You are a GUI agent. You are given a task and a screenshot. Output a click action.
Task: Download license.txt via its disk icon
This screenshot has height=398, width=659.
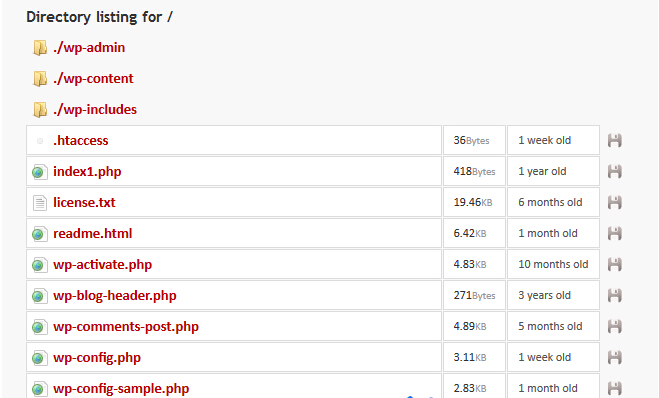tap(614, 203)
